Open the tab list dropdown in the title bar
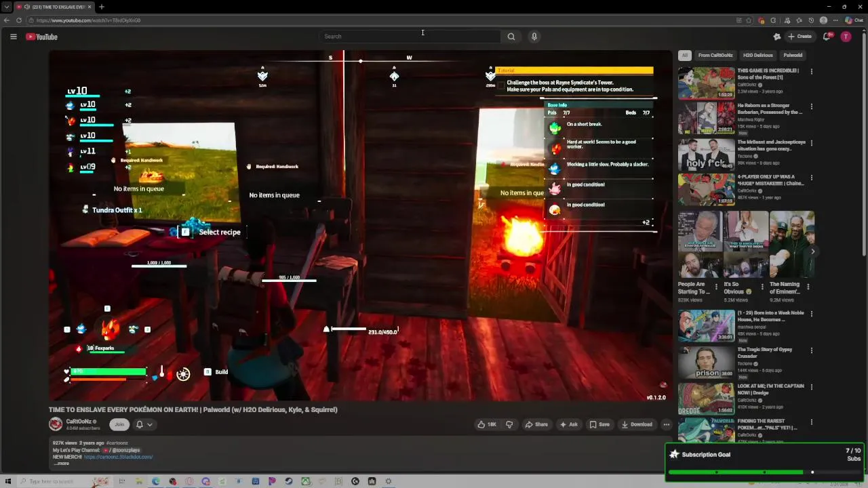The height and width of the screenshot is (488, 868). coord(7,7)
